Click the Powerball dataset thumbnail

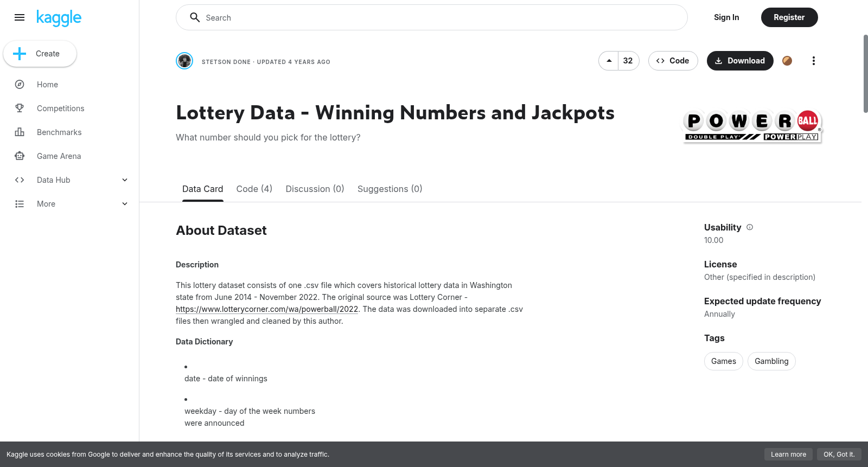[x=752, y=126]
